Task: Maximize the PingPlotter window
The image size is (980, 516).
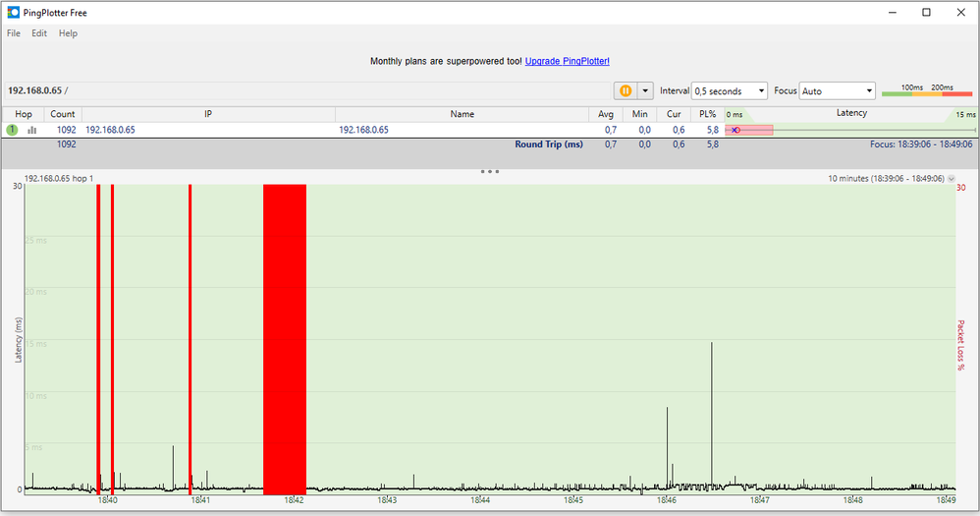Action: 926,13
